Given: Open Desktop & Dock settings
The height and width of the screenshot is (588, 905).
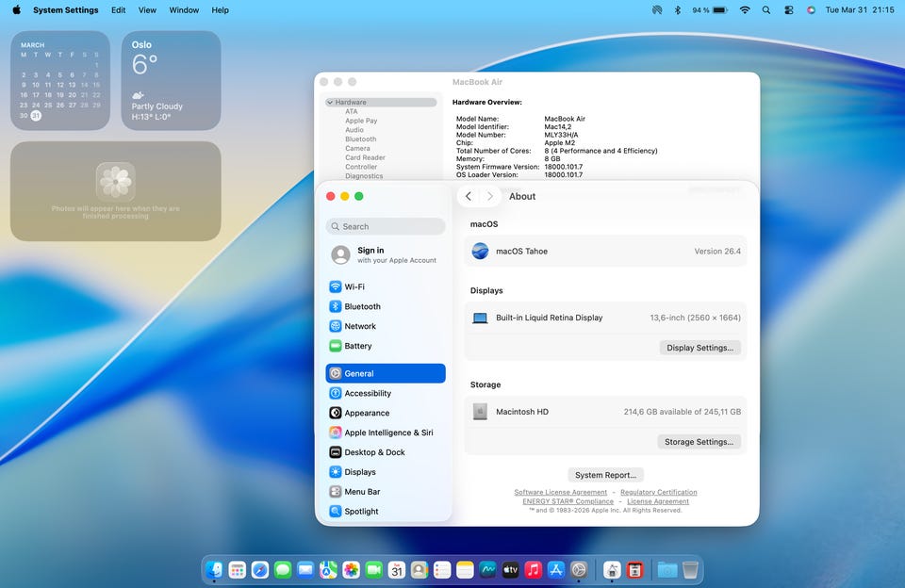Looking at the screenshot, I should tap(373, 452).
